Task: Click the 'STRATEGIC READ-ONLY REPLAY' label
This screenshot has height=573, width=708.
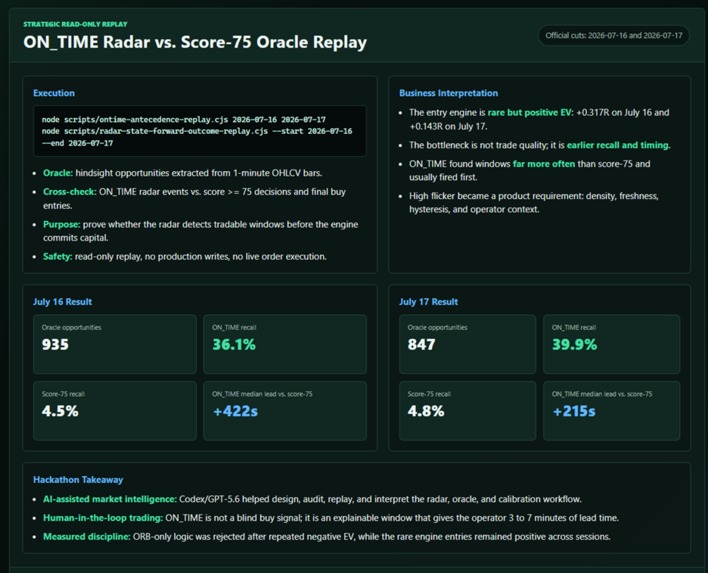Action: (75, 24)
